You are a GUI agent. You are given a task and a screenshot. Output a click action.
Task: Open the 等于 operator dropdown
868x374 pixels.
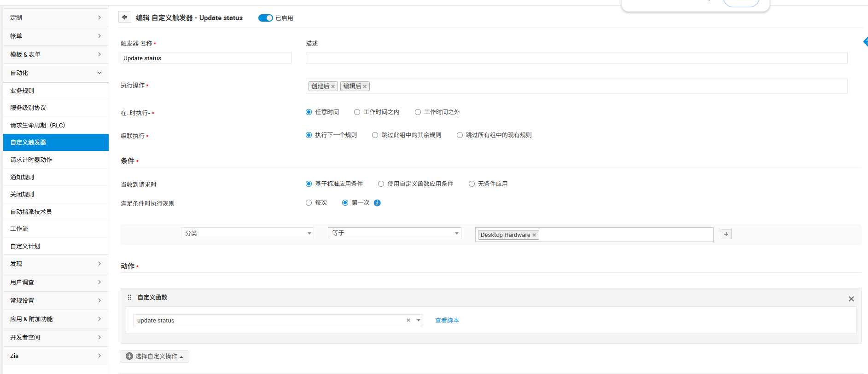[394, 233]
